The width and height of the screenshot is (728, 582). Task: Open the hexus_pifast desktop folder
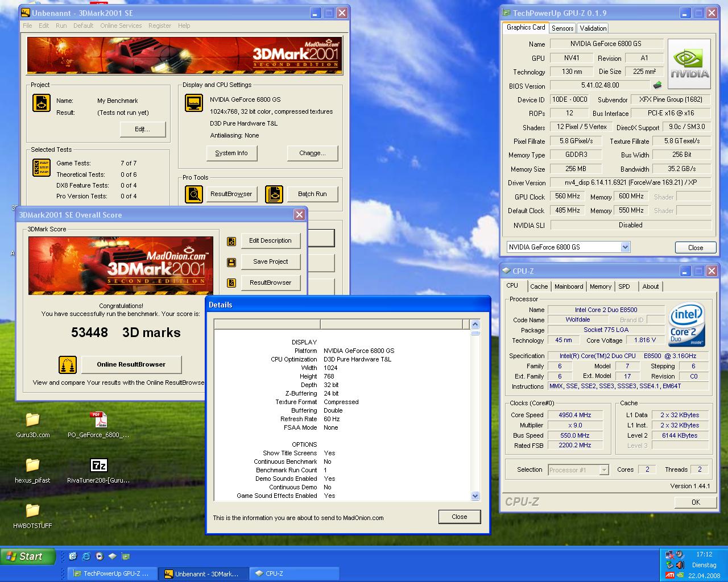point(32,470)
